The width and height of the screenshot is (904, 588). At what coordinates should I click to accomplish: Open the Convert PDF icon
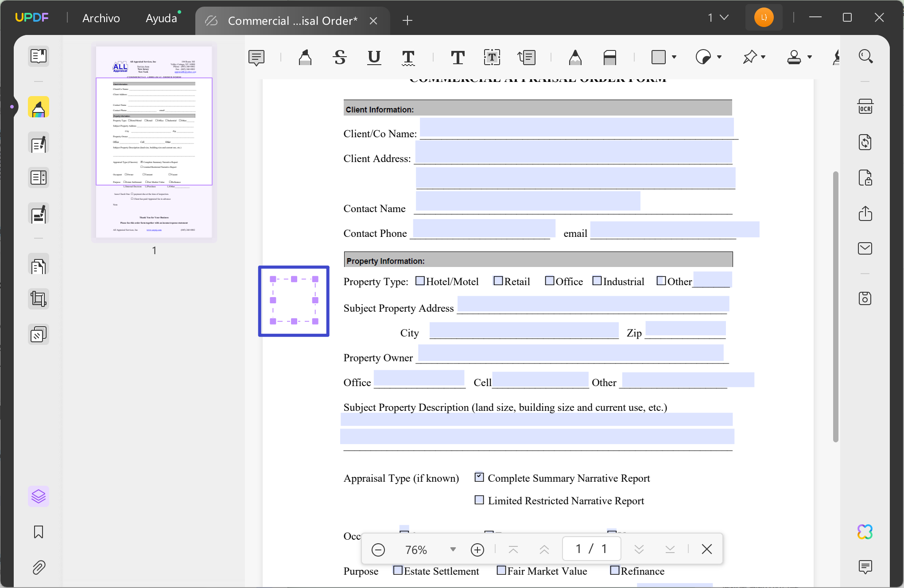(865, 143)
